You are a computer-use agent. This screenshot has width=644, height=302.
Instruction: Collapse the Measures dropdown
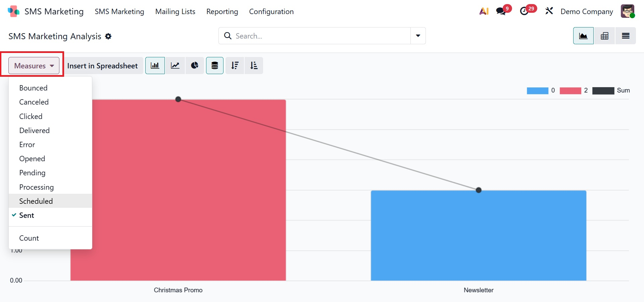click(34, 66)
